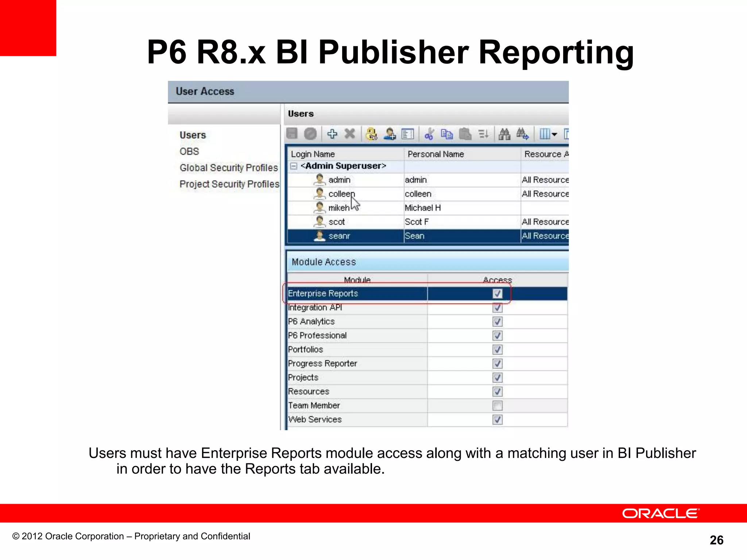Sort by Login Name column header
The image size is (747, 560).
tap(346, 154)
